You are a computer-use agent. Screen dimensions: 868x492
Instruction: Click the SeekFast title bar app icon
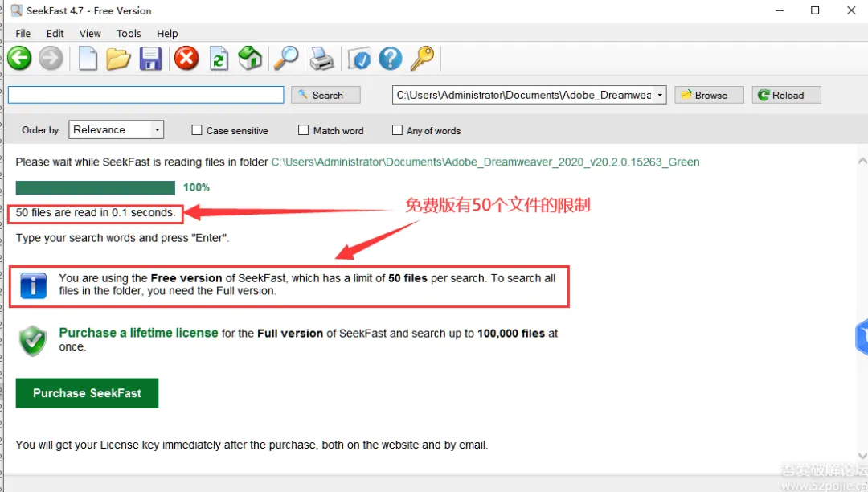coord(17,10)
